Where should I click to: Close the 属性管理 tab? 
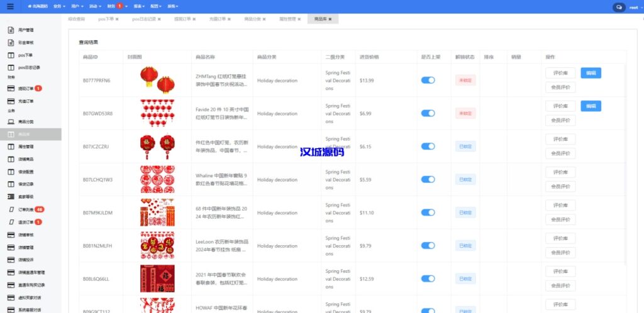[x=299, y=19]
